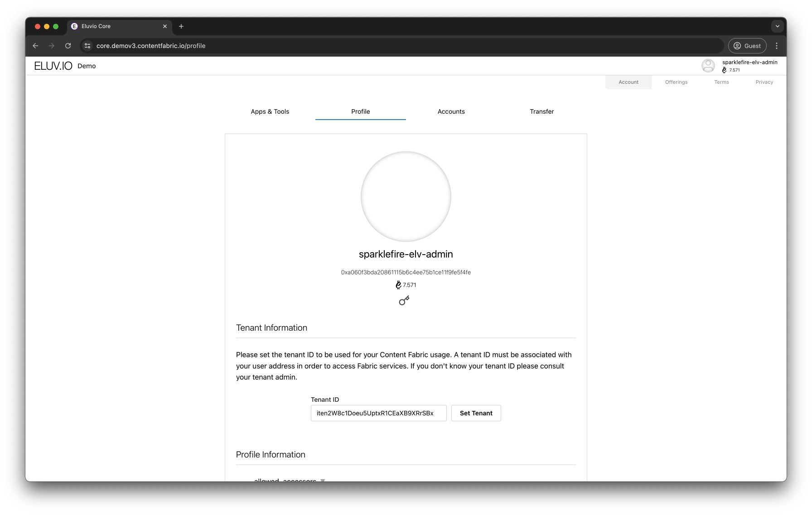Click the ELUV.IO logo

53,66
